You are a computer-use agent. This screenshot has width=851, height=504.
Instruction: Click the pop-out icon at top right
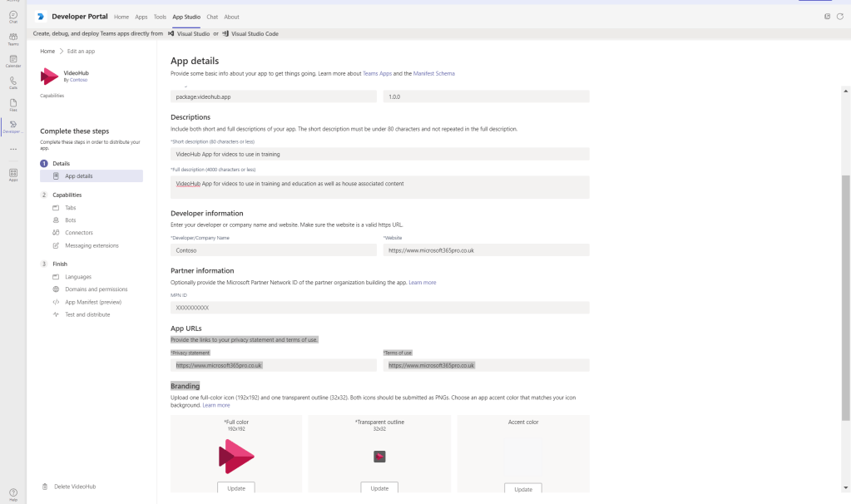[827, 17]
